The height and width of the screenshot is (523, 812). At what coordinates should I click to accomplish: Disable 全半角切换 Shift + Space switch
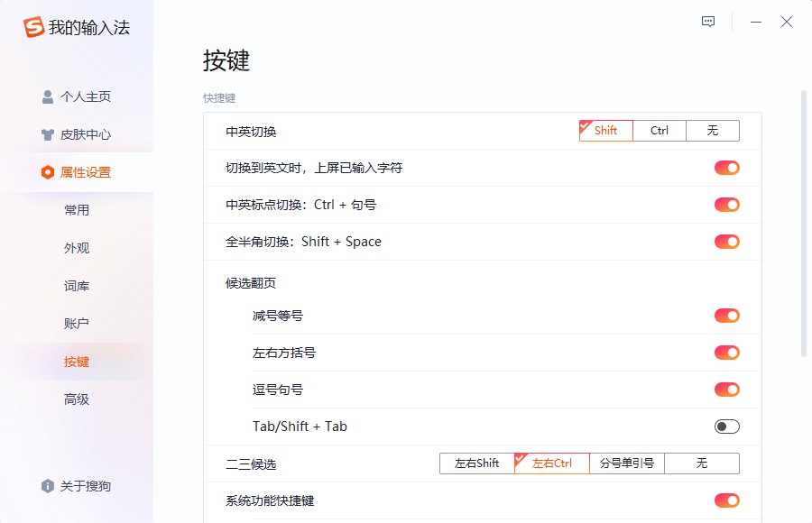(727, 242)
